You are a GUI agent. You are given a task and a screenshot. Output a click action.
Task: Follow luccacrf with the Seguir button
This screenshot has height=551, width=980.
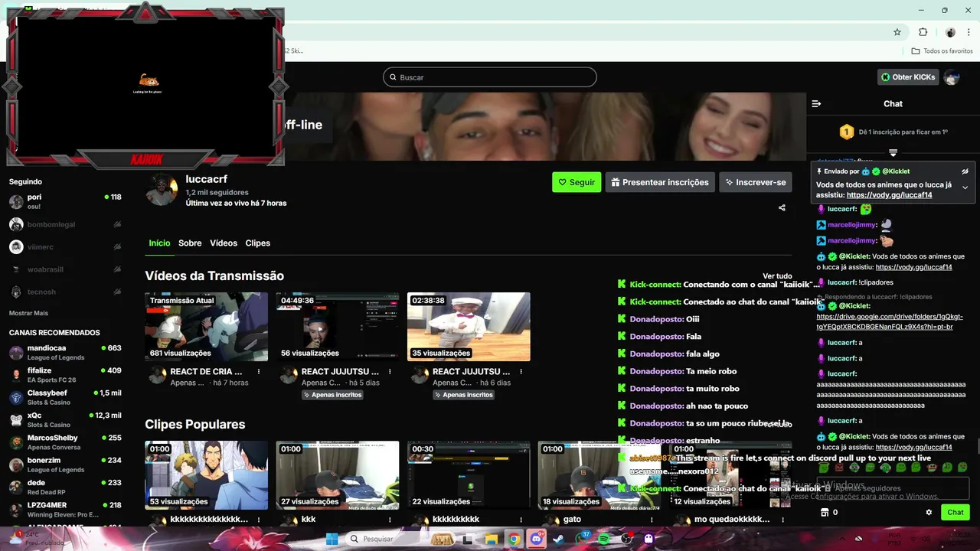(577, 182)
